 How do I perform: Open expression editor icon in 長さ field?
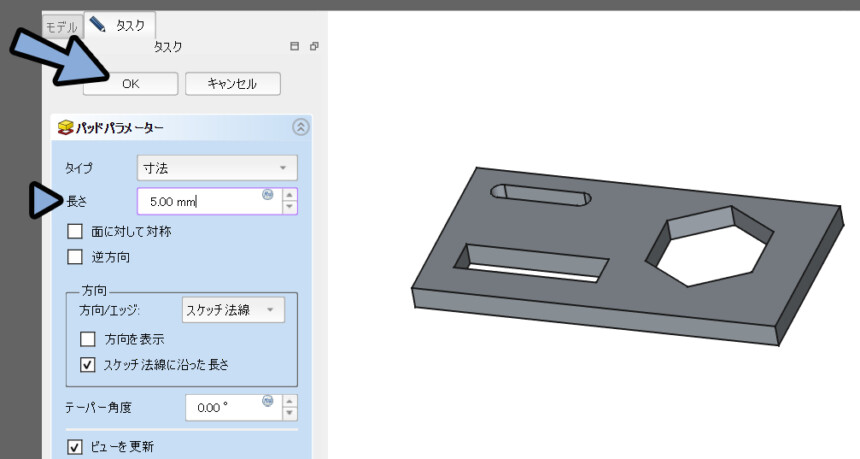coord(268,194)
